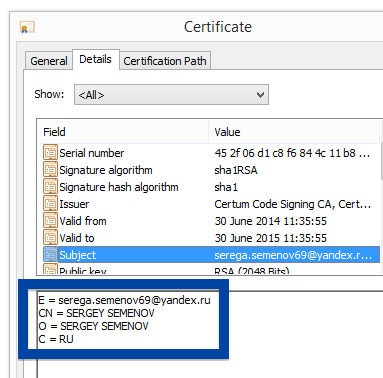Open the Certification Path tab
The height and width of the screenshot is (378, 383).
(165, 61)
